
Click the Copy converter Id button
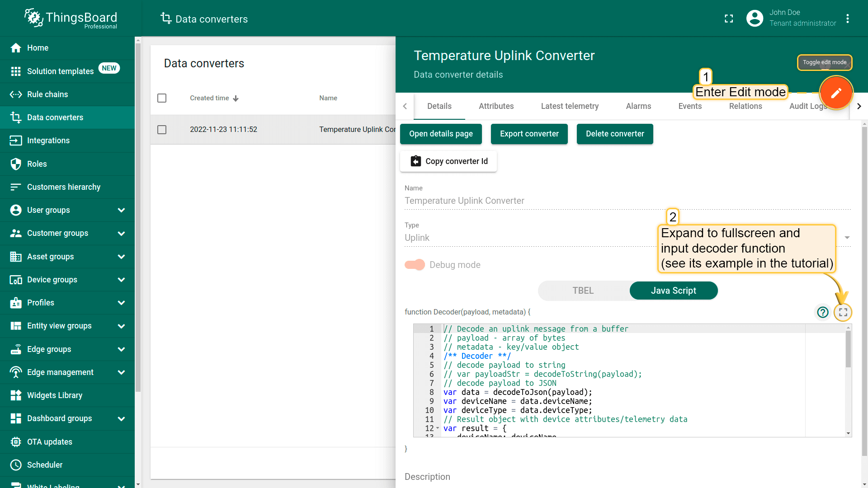click(x=448, y=161)
